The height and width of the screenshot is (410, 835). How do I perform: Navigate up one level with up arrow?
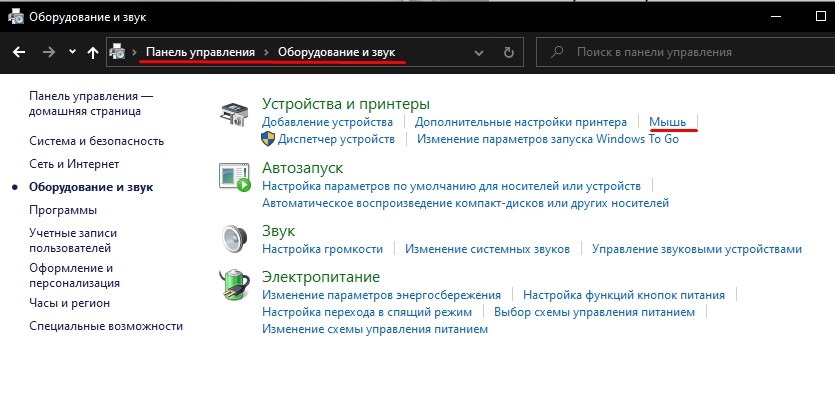(93, 52)
